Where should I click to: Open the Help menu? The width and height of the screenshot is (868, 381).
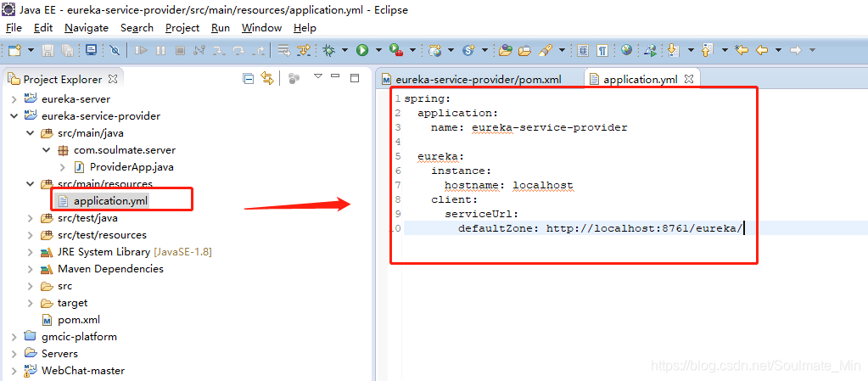[x=305, y=28]
